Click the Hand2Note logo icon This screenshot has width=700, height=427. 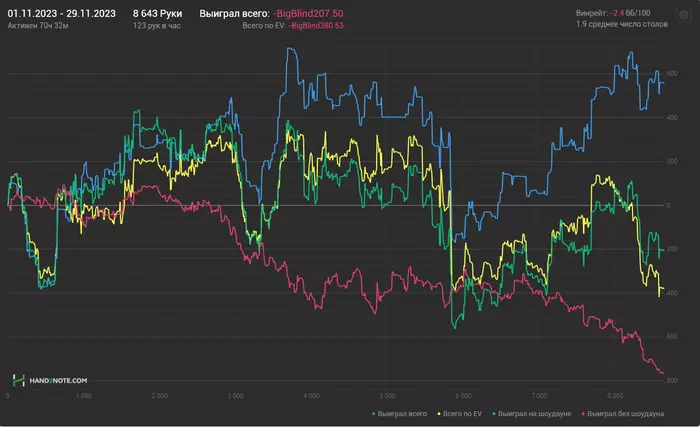coord(18,381)
